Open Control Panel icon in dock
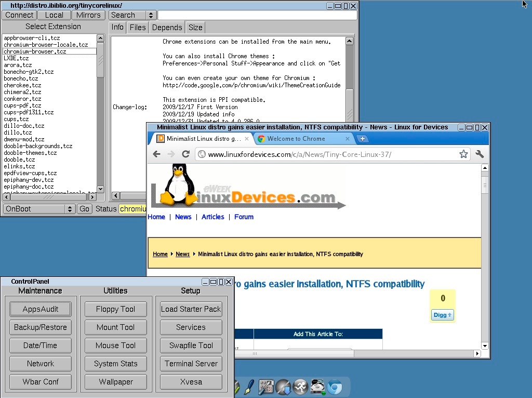The image size is (532, 398). (x=266, y=387)
